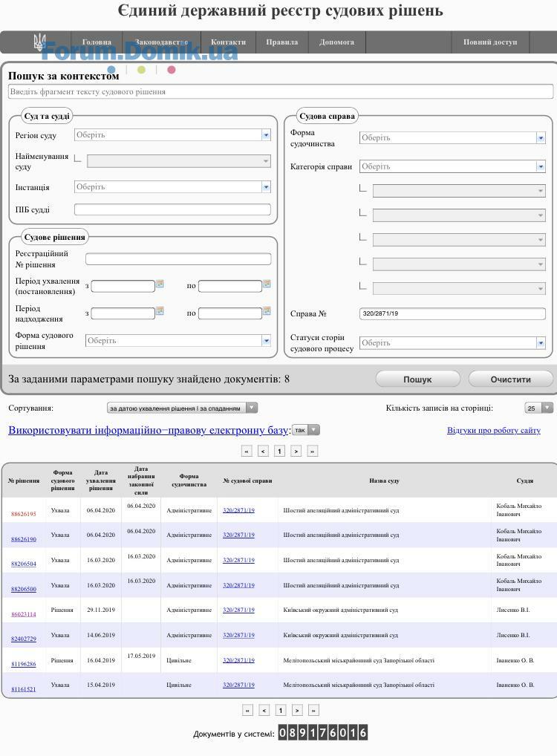Open the Форма судочинства dropdown
Image resolution: width=557 pixels, height=756 pixels.
pyautogui.click(x=541, y=138)
